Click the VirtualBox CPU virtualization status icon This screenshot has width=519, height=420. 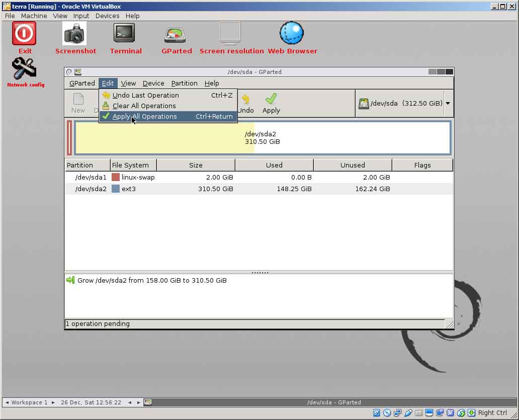(x=451, y=413)
